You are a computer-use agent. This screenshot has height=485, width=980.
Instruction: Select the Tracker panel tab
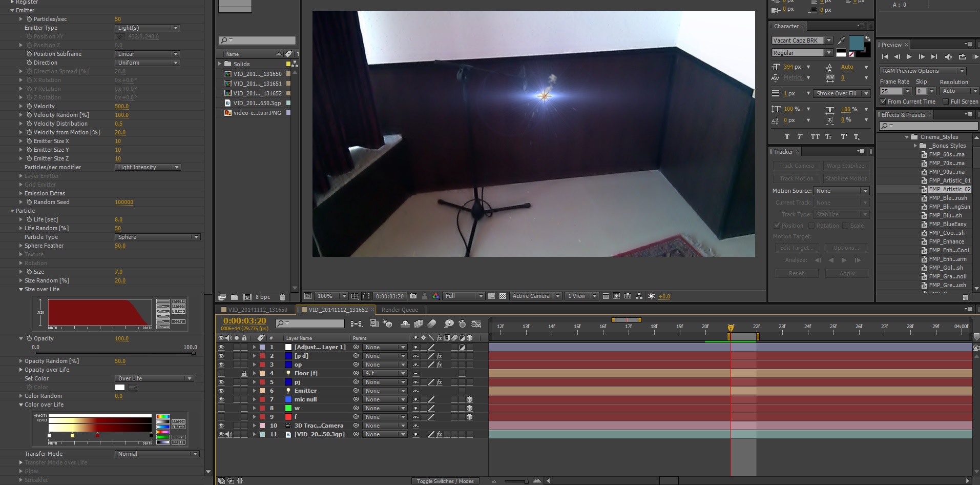pos(783,152)
